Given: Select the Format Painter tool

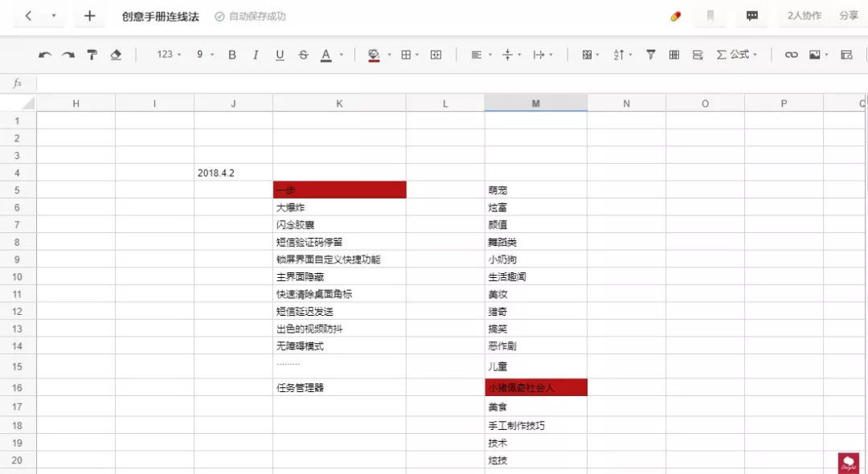Looking at the screenshot, I should pos(92,54).
